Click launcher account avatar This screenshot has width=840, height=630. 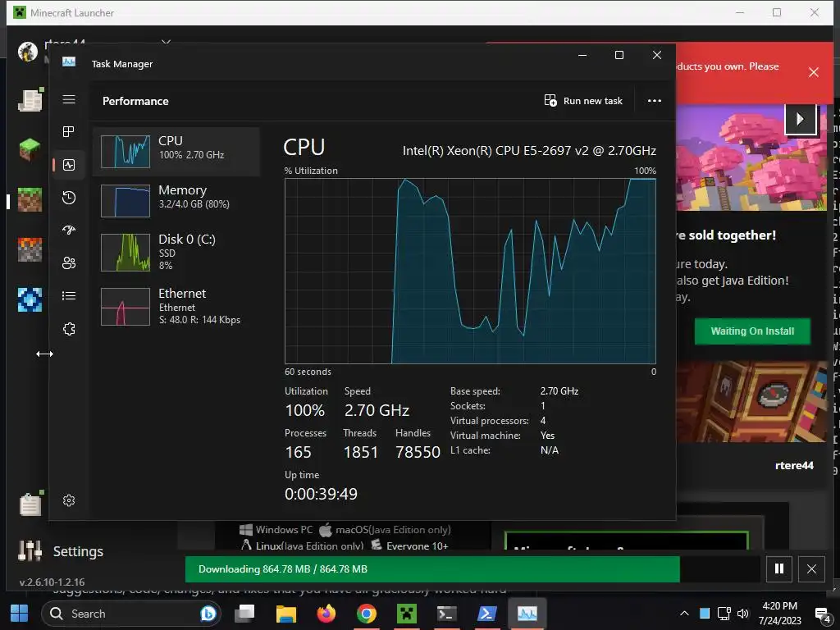click(x=28, y=52)
